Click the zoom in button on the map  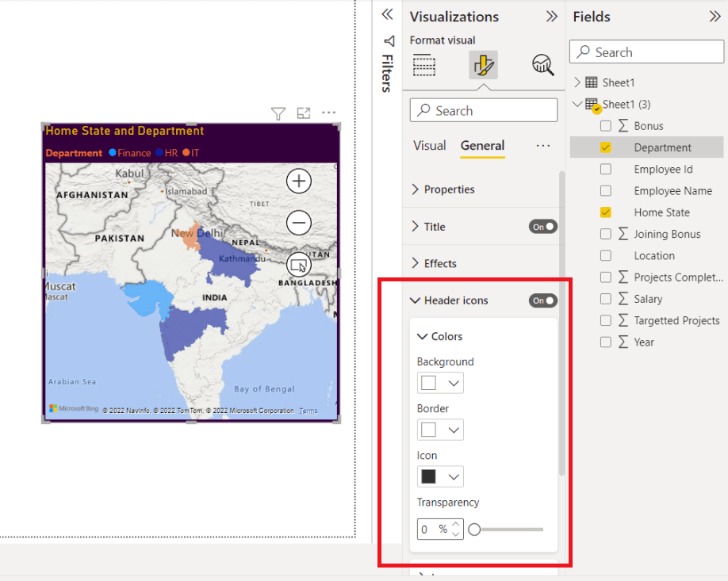click(x=298, y=182)
